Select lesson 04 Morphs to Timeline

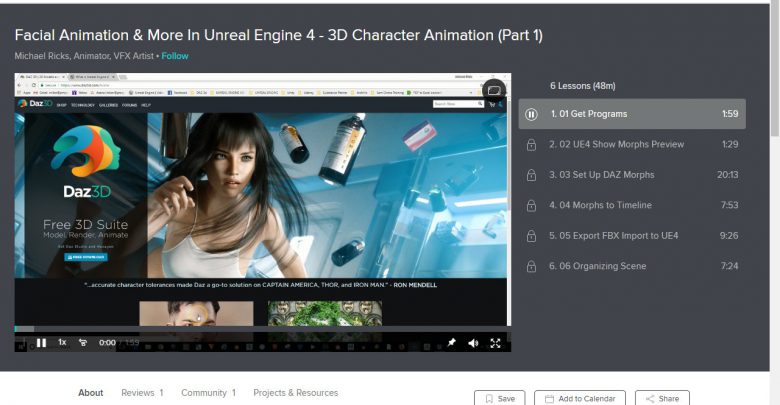632,205
